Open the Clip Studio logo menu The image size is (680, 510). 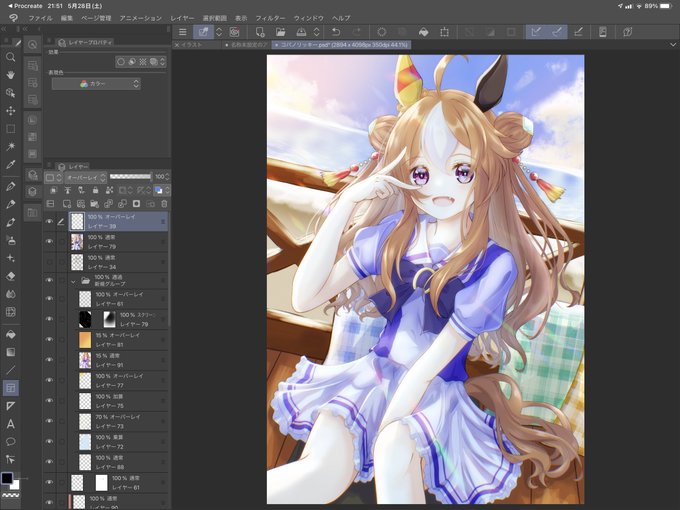tap(13, 18)
